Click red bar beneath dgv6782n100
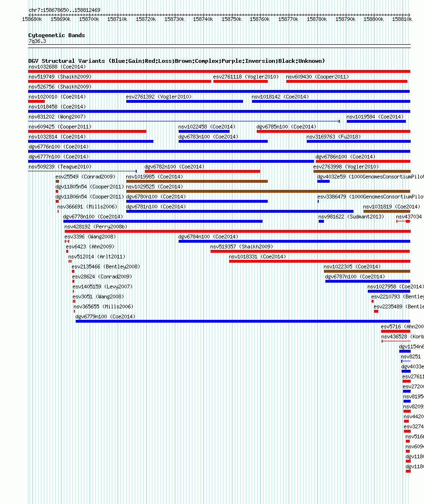 [202, 171]
